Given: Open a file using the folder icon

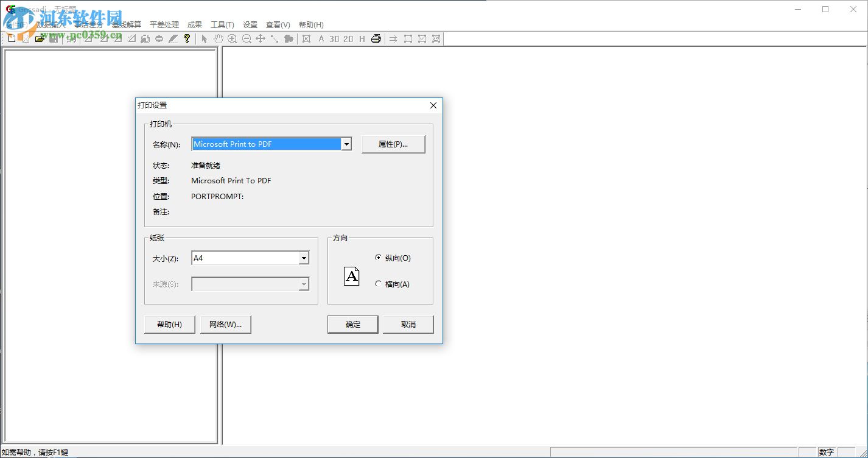Looking at the screenshot, I should point(40,38).
